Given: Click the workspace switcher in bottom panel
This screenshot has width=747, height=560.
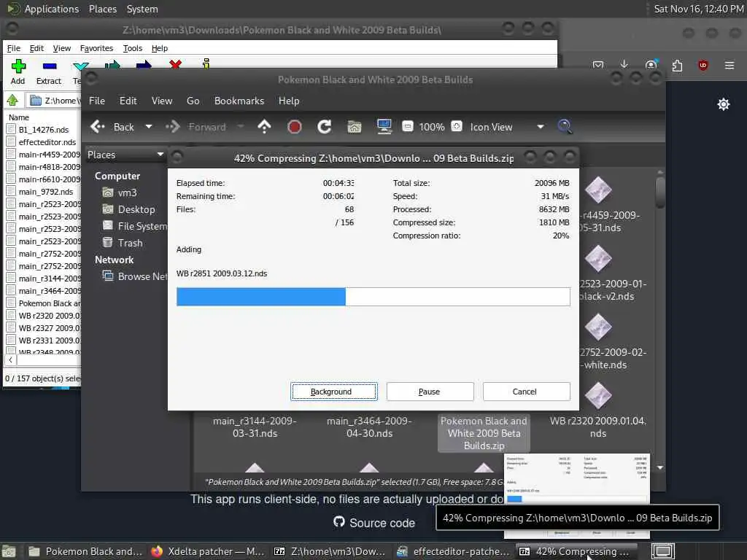Looking at the screenshot, I should 663,551.
